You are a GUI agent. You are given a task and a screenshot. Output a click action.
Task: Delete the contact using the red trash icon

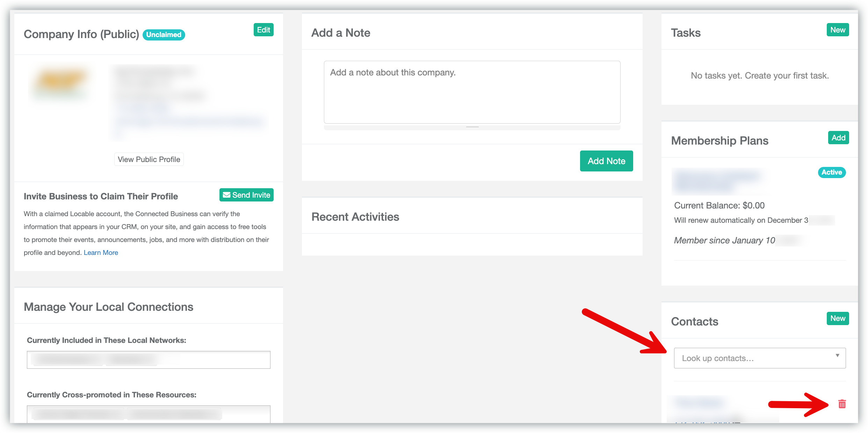[842, 404]
